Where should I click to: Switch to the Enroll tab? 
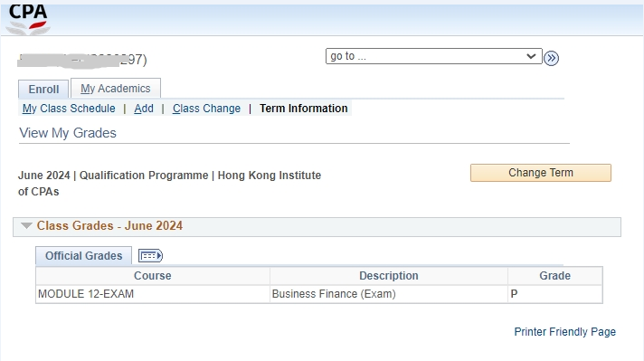(43, 90)
